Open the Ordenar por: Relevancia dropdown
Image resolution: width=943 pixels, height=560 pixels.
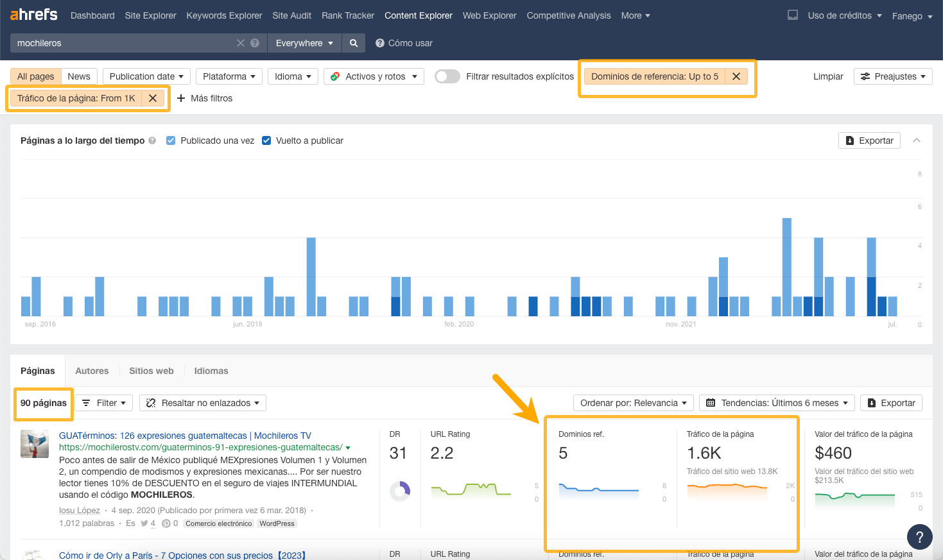click(633, 402)
